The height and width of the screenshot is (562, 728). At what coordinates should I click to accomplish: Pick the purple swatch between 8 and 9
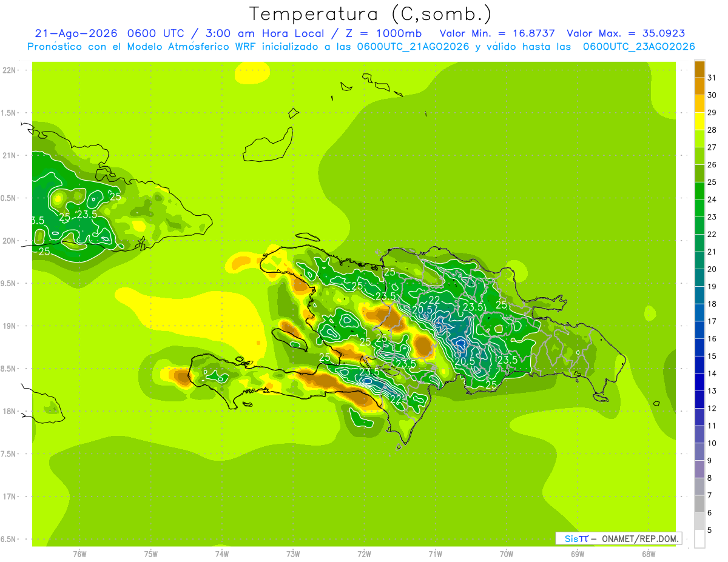[699, 469]
